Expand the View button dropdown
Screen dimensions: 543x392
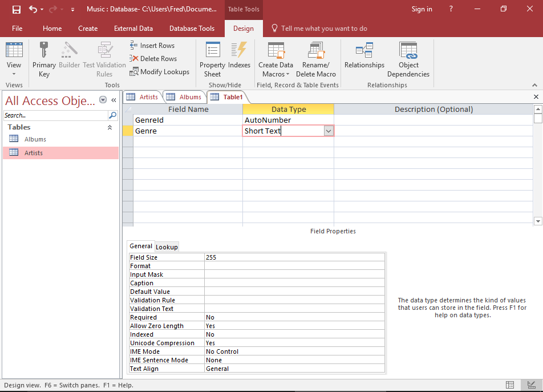pyautogui.click(x=14, y=74)
